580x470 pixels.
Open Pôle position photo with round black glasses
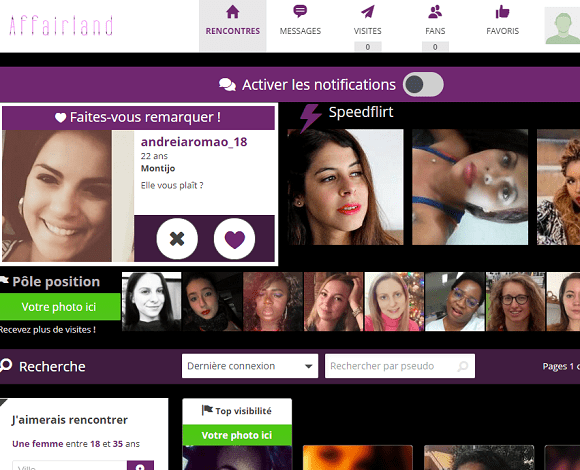tap(516, 301)
